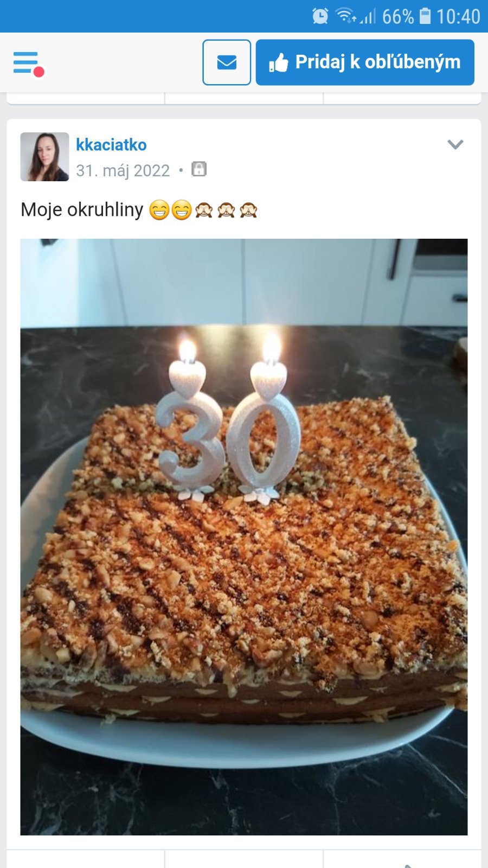Open kkaciatko's profile avatar
This screenshot has width=488, height=868.
44,157
